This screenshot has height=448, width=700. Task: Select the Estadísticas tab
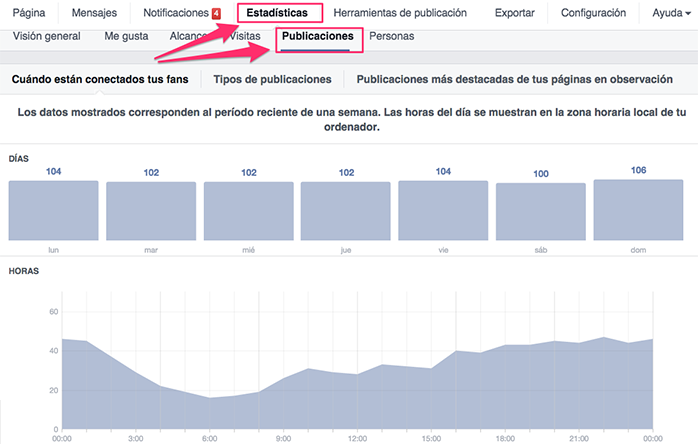pyautogui.click(x=279, y=13)
